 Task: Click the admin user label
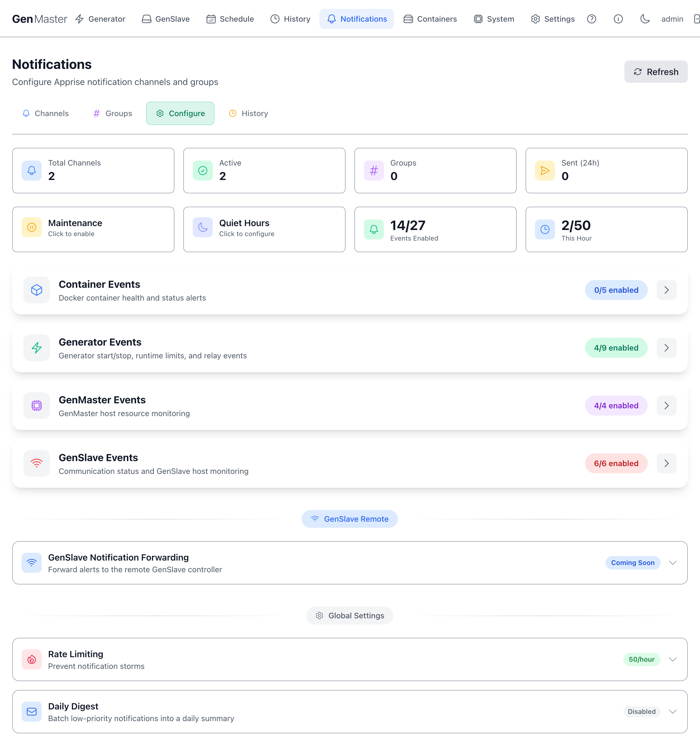(x=672, y=19)
